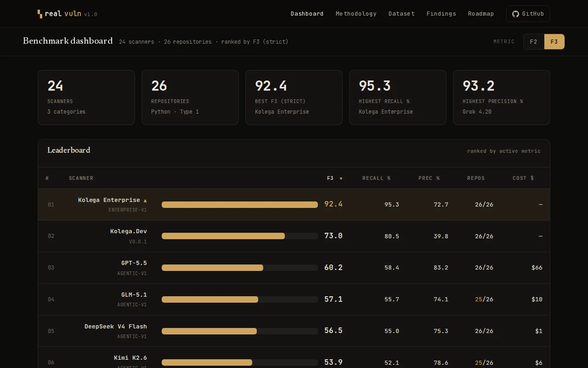The image size is (588, 368).
Task: Click the GPT-5.5 F3 score bar
Action: 240,268
